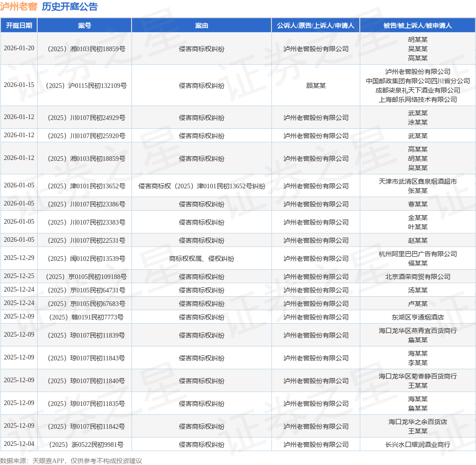This screenshot has width=476, height=465.
Task: Click the 历史开庭公告 heading
Action: coord(70,7)
